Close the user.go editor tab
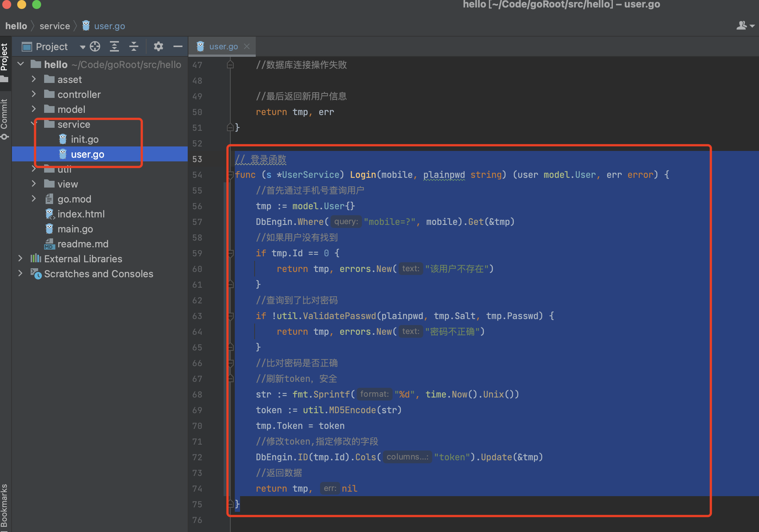Viewport: 759px width, 532px height. coord(247,46)
